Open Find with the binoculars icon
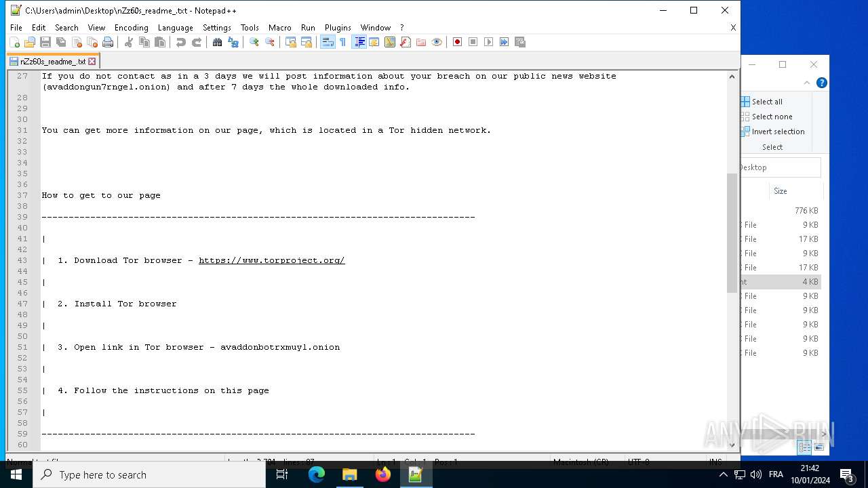Viewport: 868px width, 488px height. click(x=218, y=42)
